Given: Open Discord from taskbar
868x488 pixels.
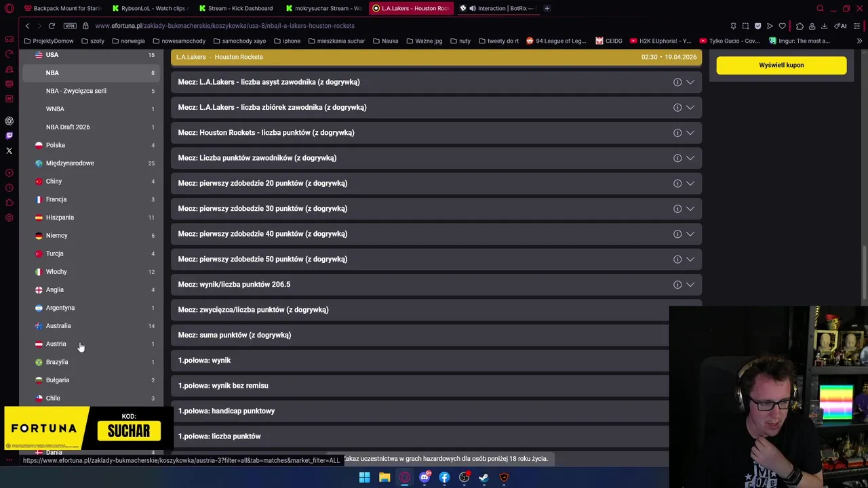Looking at the screenshot, I should 425,477.
